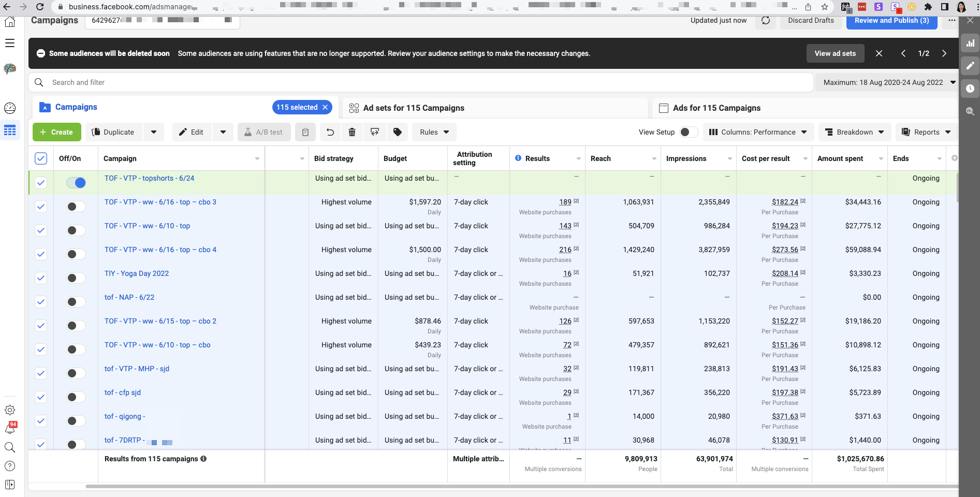Click the clipboard paste icon in toolbar
The width and height of the screenshot is (980, 497).
click(x=305, y=132)
